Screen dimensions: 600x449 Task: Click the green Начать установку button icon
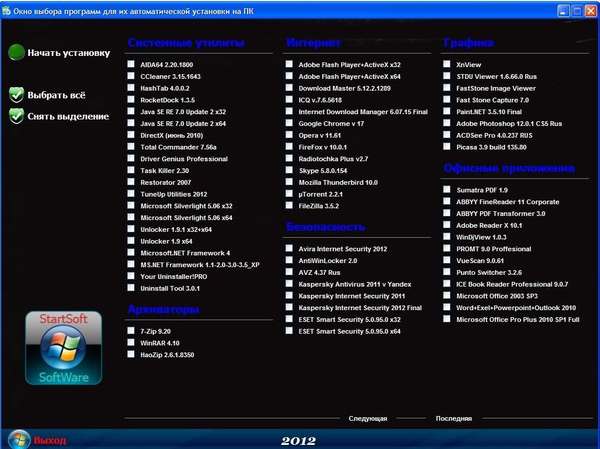(x=16, y=52)
